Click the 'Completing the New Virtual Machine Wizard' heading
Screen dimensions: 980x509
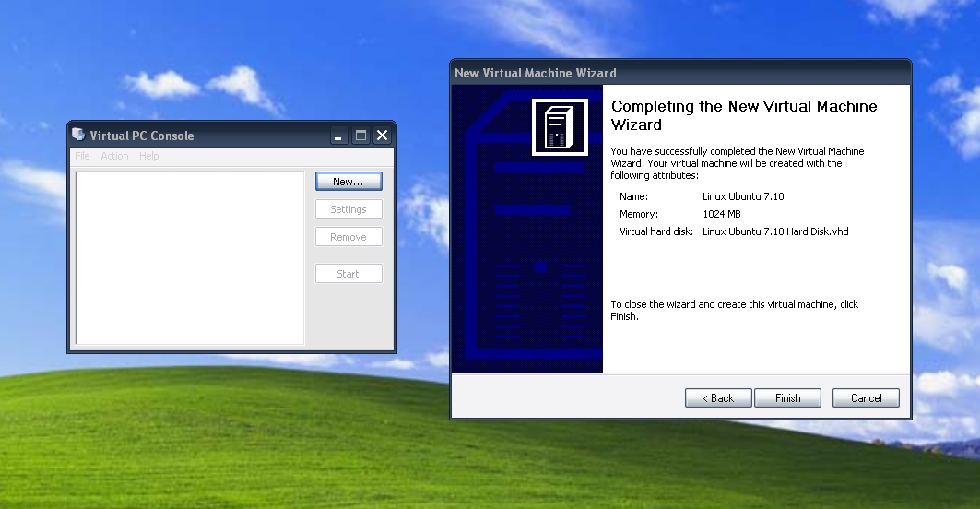coord(744,115)
